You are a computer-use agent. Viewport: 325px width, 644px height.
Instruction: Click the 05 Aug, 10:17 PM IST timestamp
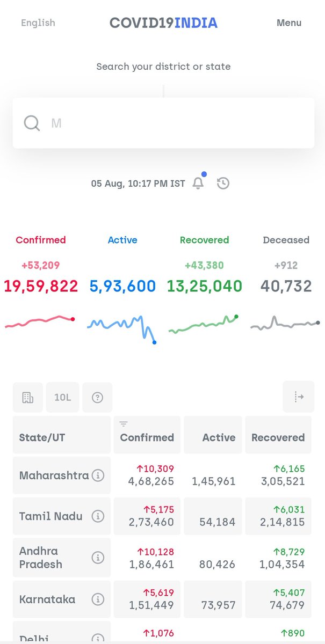tap(138, 184)
